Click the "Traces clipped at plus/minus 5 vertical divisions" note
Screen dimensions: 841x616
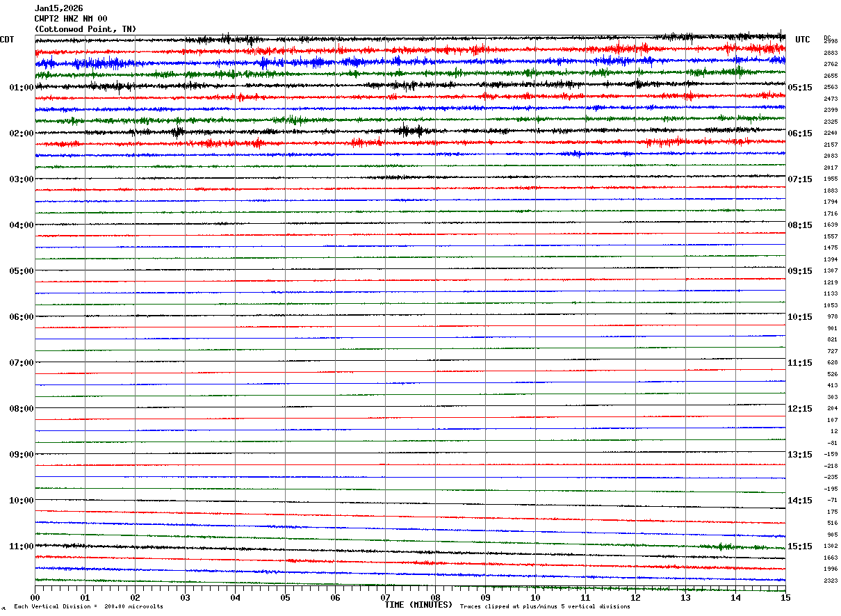(545, 607)
